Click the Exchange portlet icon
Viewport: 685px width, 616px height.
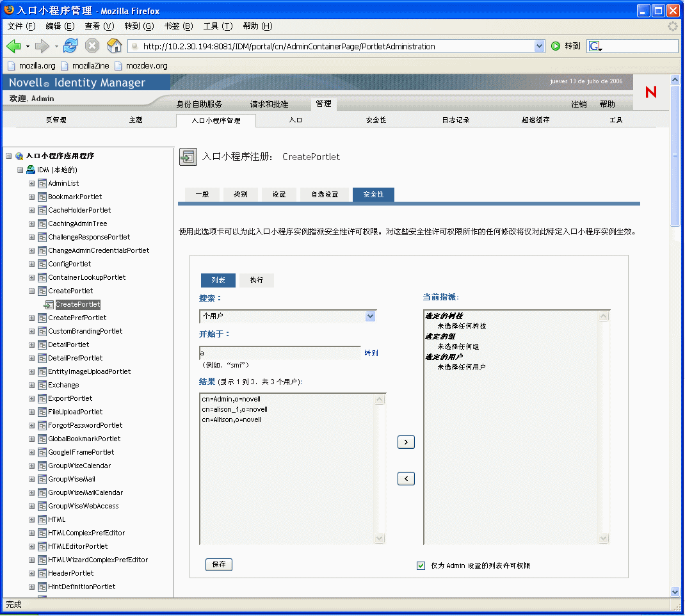pos(42,385)
